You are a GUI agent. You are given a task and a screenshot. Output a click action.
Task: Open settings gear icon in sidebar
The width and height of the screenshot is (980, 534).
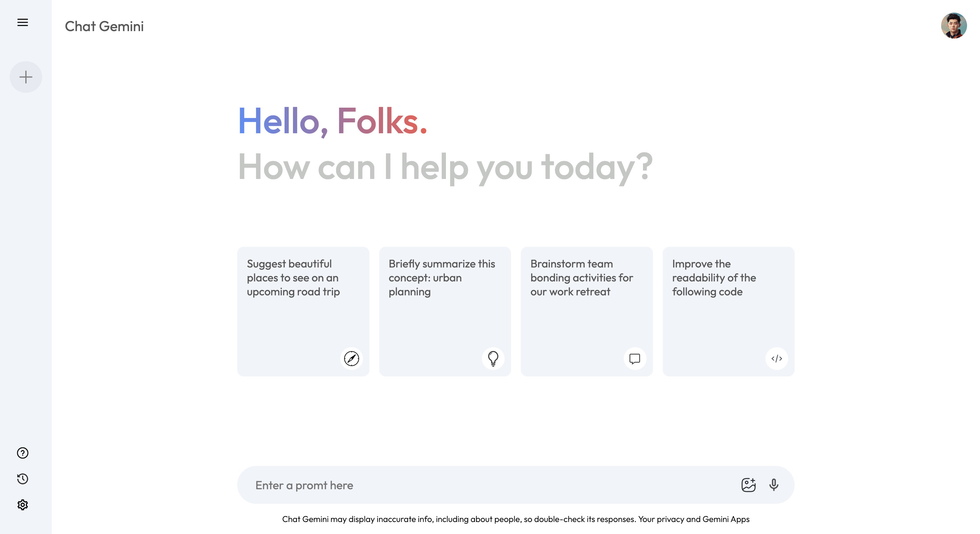coord(22,505)
